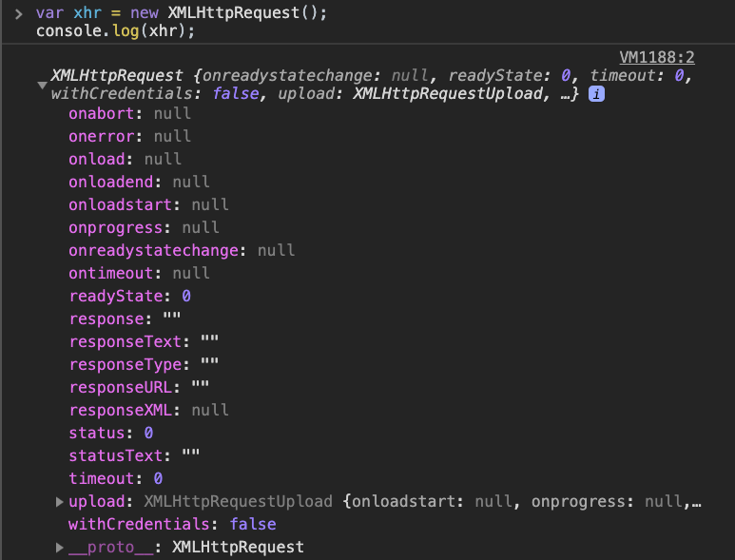Select the onreadystatechange: null property row
The height and width of the screenshot is (560, 735).
[x=182, y=250]
